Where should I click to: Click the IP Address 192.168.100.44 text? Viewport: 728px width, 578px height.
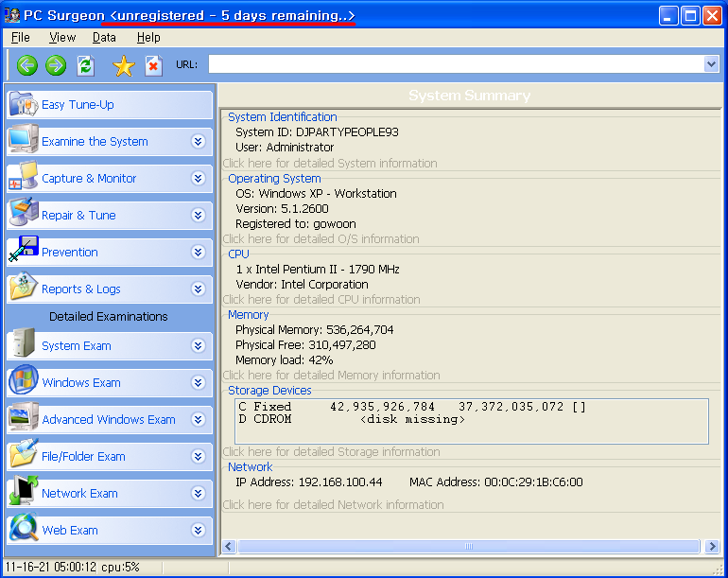pyautogui.click(x=309, y=482)
